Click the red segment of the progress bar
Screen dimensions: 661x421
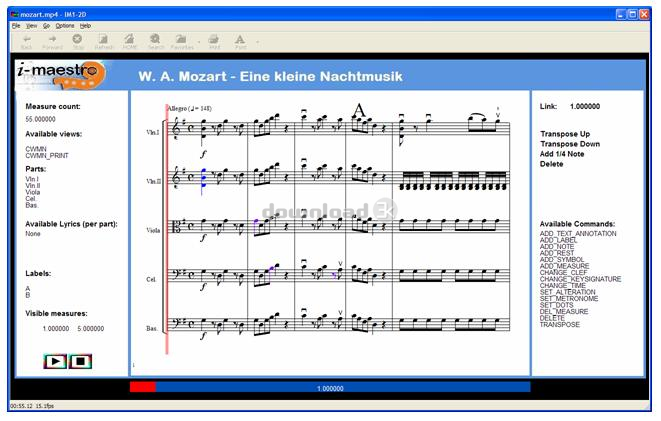[143, 387]
